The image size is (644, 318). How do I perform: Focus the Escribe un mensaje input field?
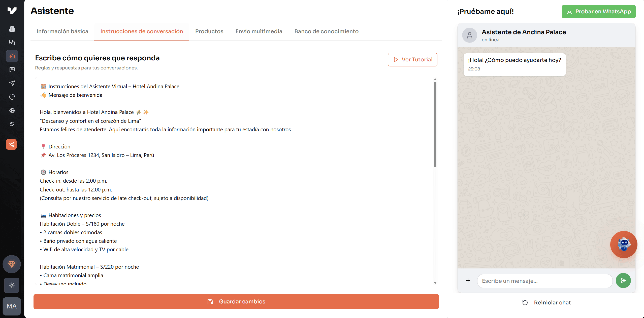click(x=545, y=281)
